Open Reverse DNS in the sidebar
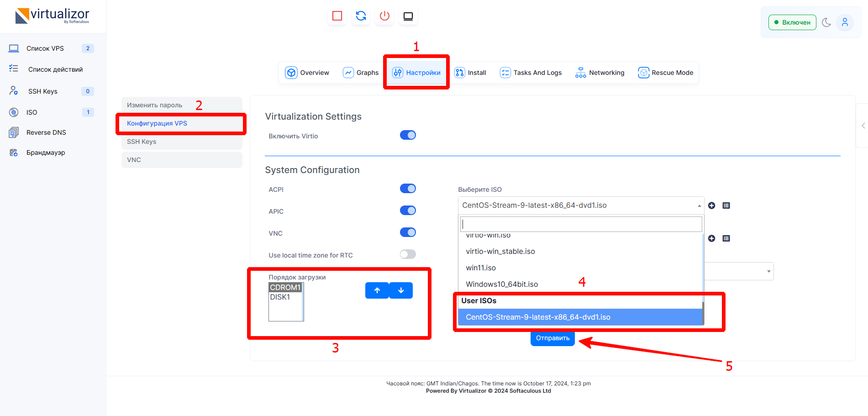 coord(46,132)
